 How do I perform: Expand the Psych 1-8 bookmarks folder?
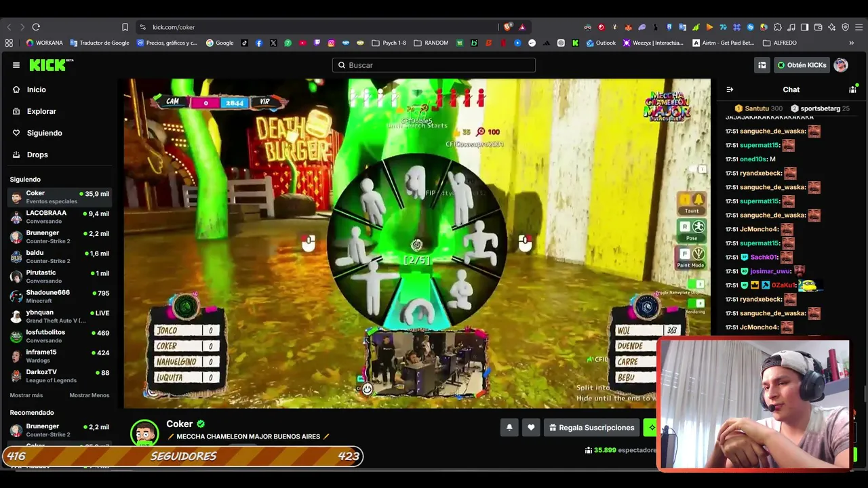389,43
